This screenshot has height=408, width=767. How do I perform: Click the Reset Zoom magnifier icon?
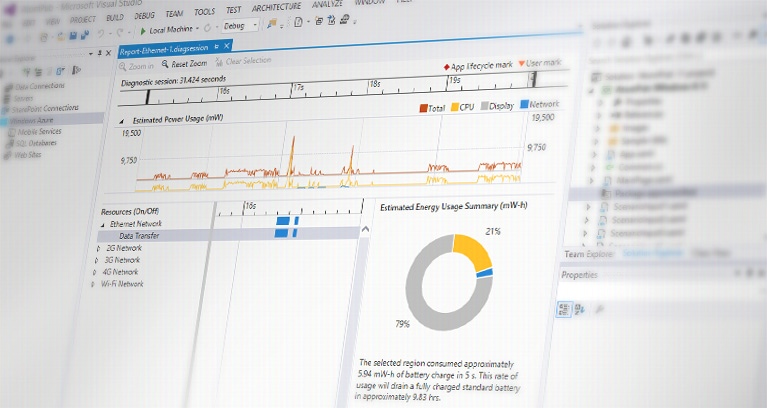(165, 64)
